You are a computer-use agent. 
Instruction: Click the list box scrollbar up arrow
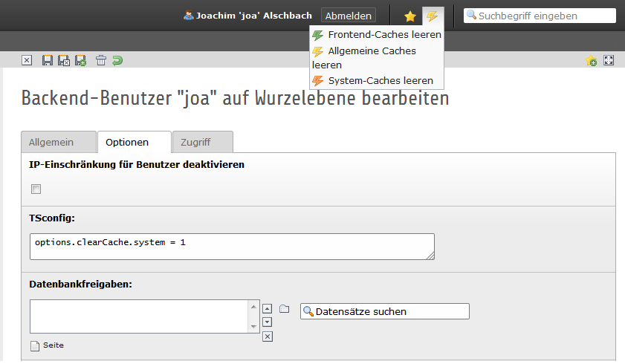(253, 306)
